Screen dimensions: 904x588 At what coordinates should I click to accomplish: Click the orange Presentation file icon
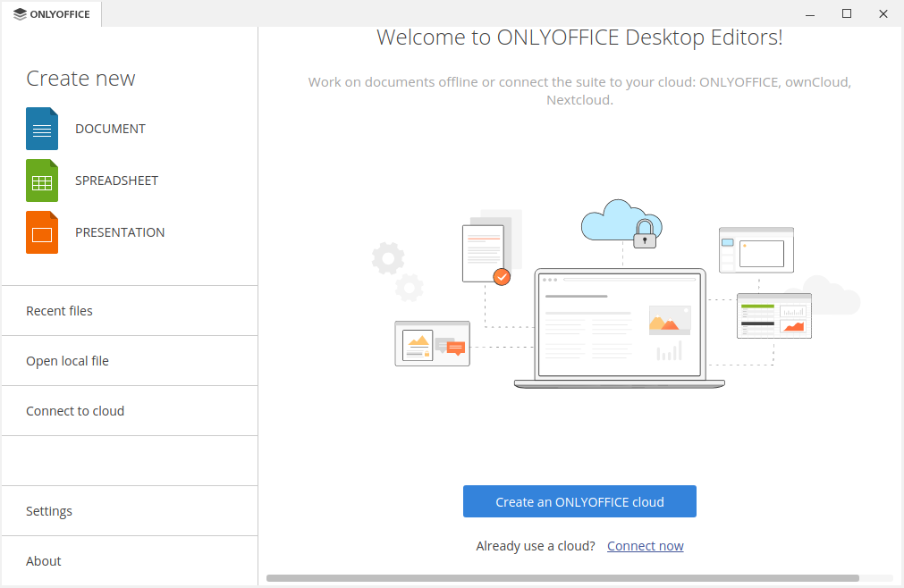(x=42, y=232)
